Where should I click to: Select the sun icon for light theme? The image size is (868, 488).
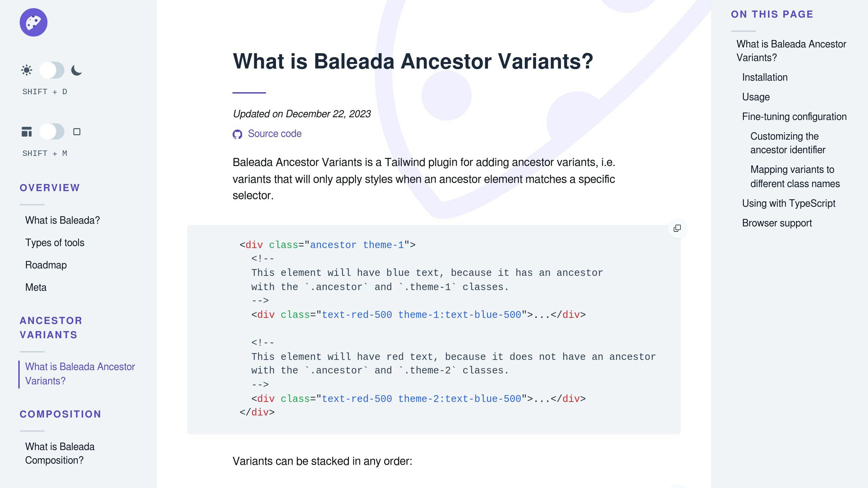tap(26, 70)
